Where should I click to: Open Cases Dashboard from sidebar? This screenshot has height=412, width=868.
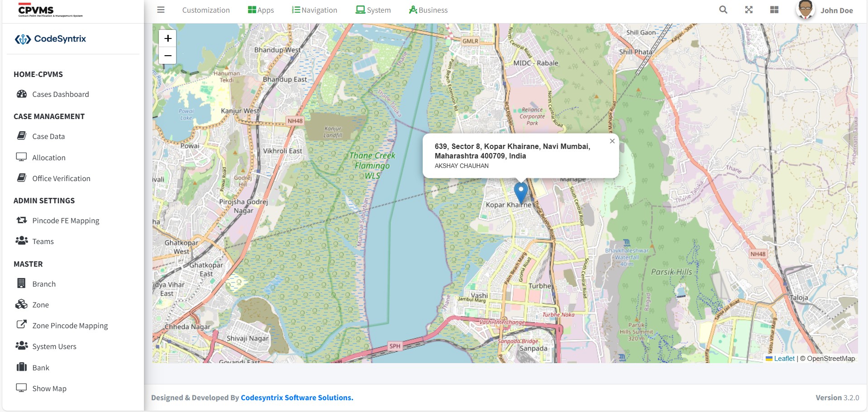(60, 94)
